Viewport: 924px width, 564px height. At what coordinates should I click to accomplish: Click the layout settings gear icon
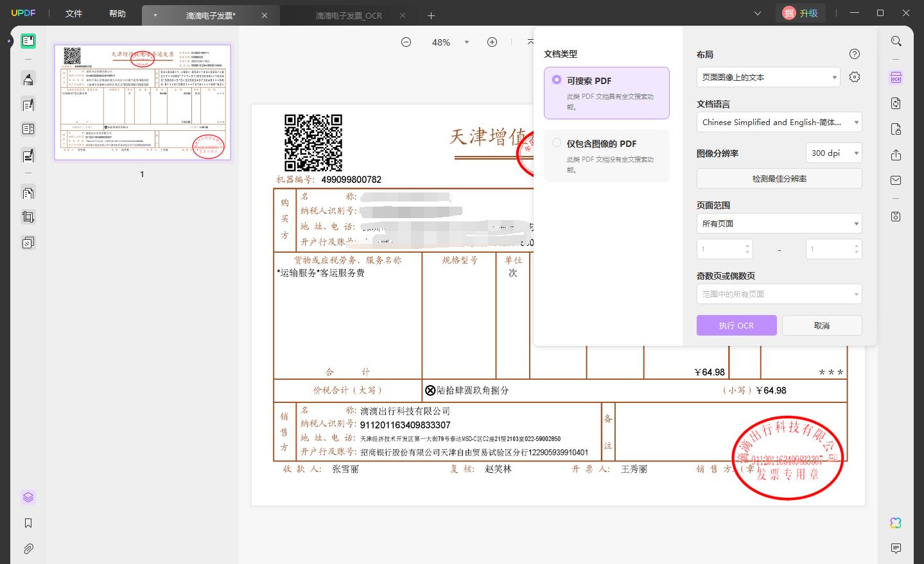click(854, 77)
